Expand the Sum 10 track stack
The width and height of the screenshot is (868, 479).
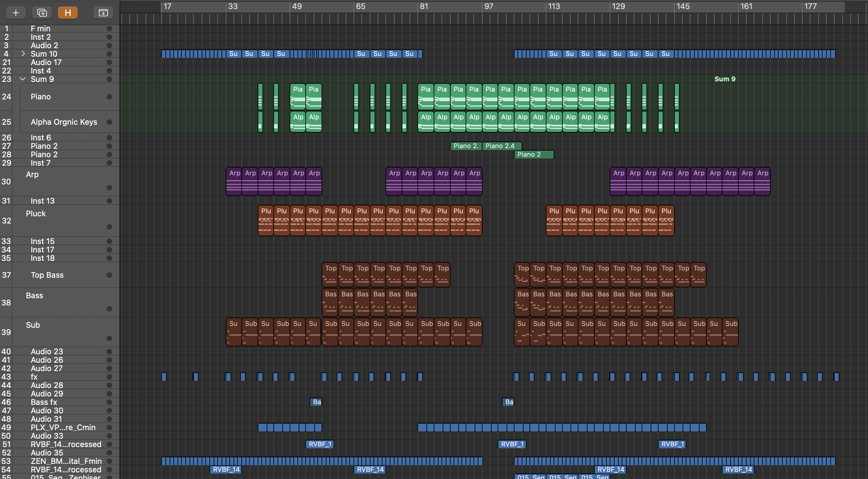pyautogui.click(x=23, y=54)
